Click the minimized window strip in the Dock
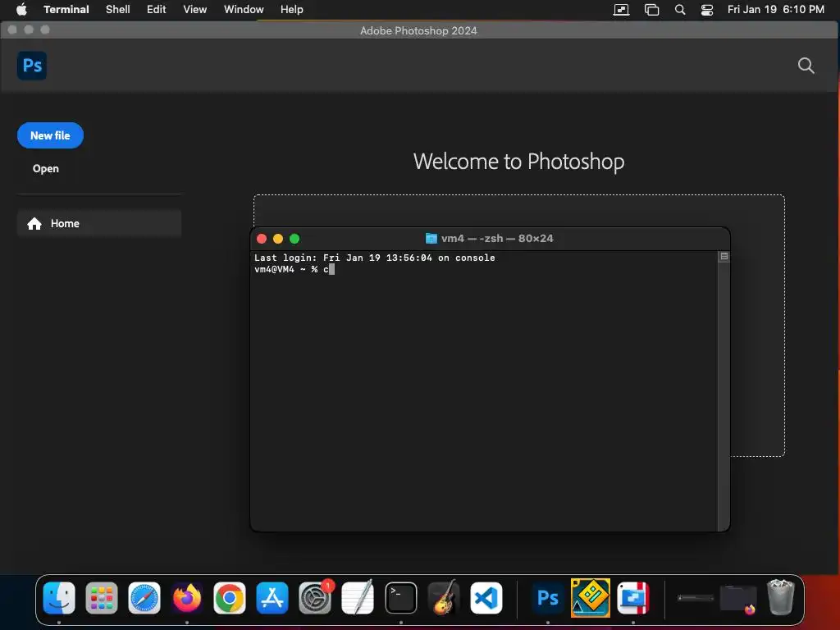840x630 pixels. tap(696, 598)
